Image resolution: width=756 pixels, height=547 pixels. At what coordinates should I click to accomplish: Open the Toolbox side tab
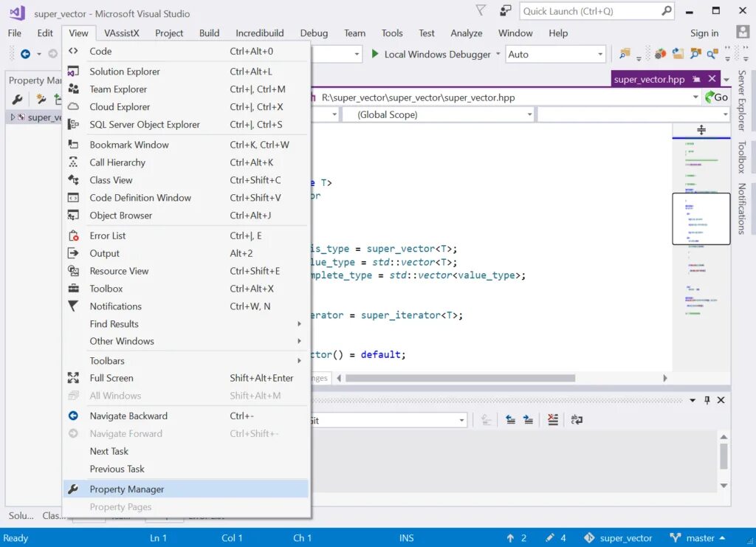click(742, 157)
